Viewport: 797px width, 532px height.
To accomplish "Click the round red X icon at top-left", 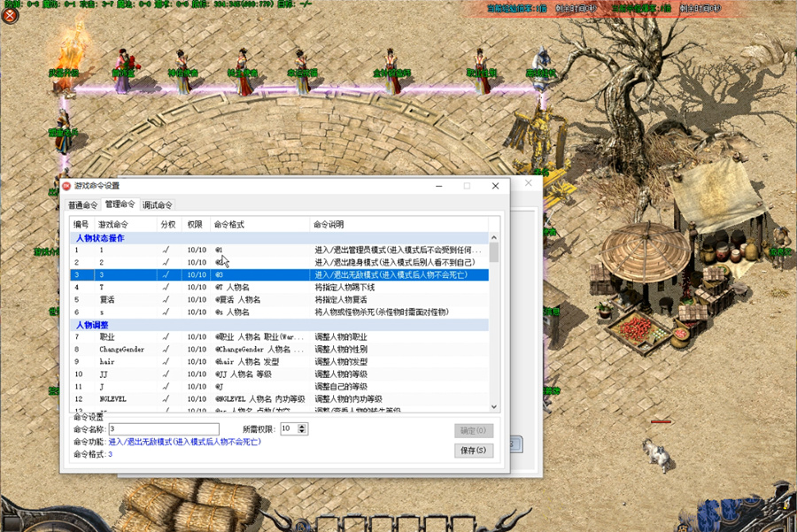I will click(10, 15).
